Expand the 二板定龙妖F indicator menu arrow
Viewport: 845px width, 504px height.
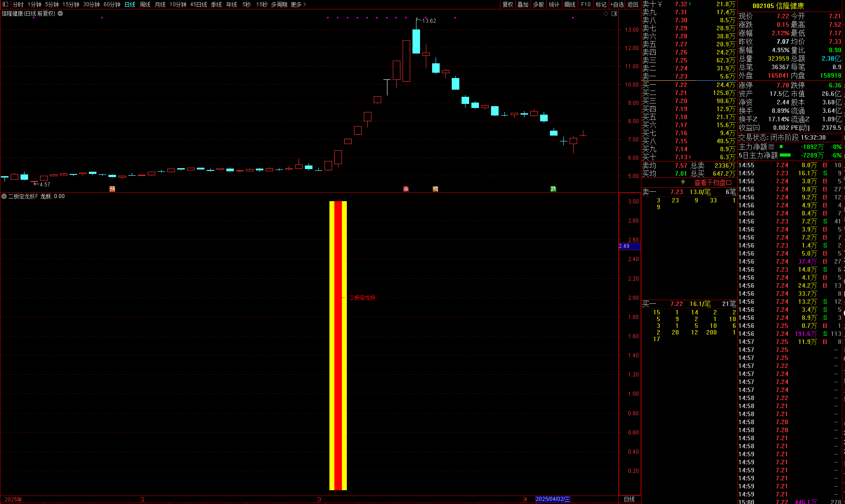pyautogui.click(x=4, y=196)
